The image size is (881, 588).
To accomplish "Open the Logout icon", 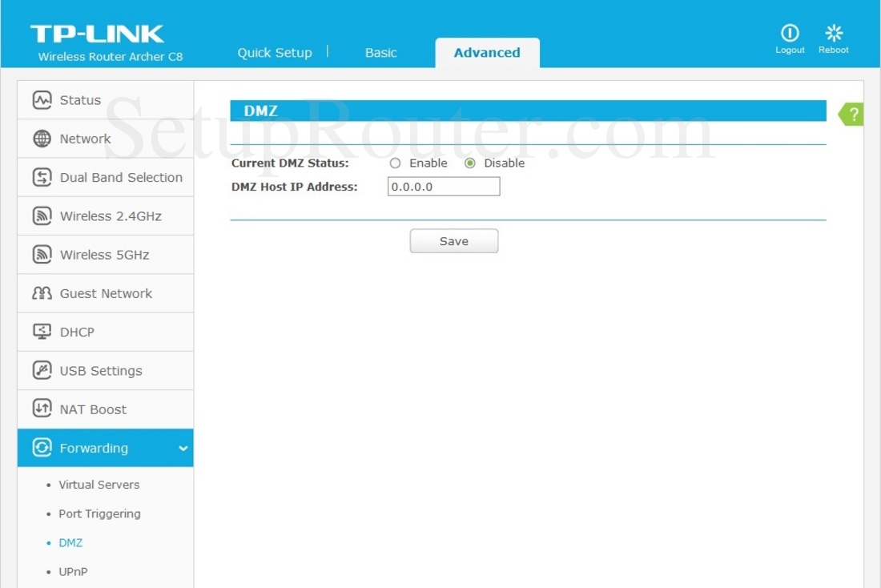I will tap(790, 32).
